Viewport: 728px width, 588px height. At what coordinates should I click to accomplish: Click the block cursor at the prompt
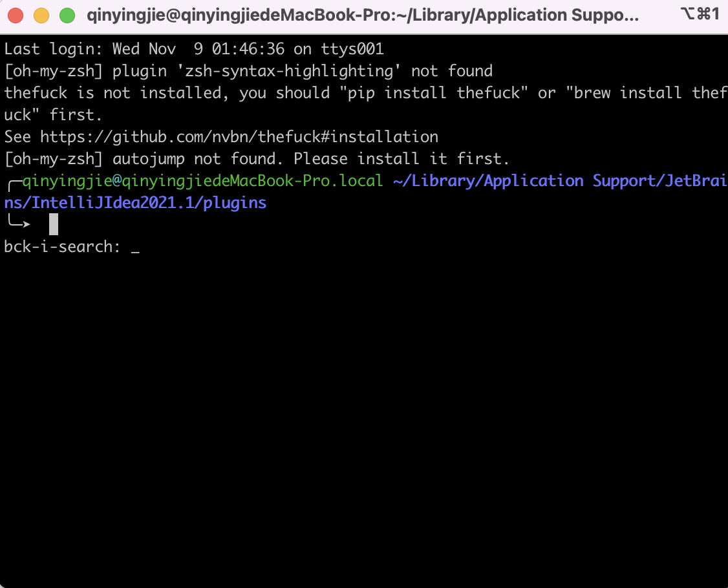pos(54,224)
